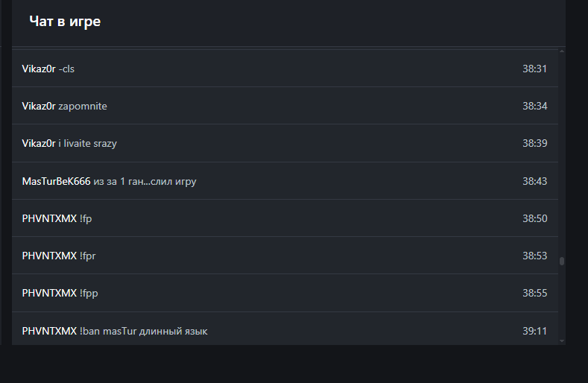
Task: Click PHVNTXMX name on the "!fp" message
Action: (49, 218)
